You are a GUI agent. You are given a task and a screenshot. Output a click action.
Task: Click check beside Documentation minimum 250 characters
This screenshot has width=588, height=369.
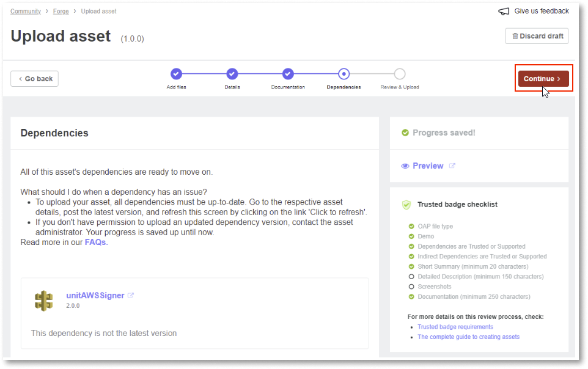[x=411, y=297]
